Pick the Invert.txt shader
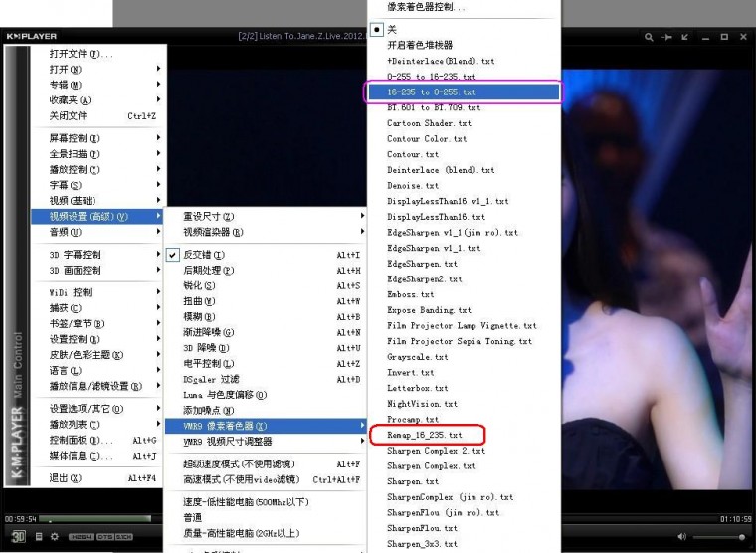Screen dimensions: 756x553 (x=464, y=372)
